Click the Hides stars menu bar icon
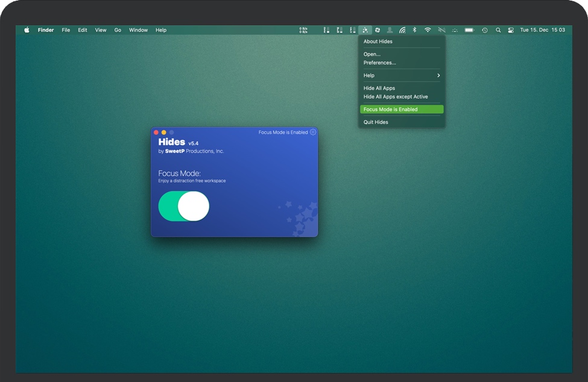588x382 pixels. (365, 30)
